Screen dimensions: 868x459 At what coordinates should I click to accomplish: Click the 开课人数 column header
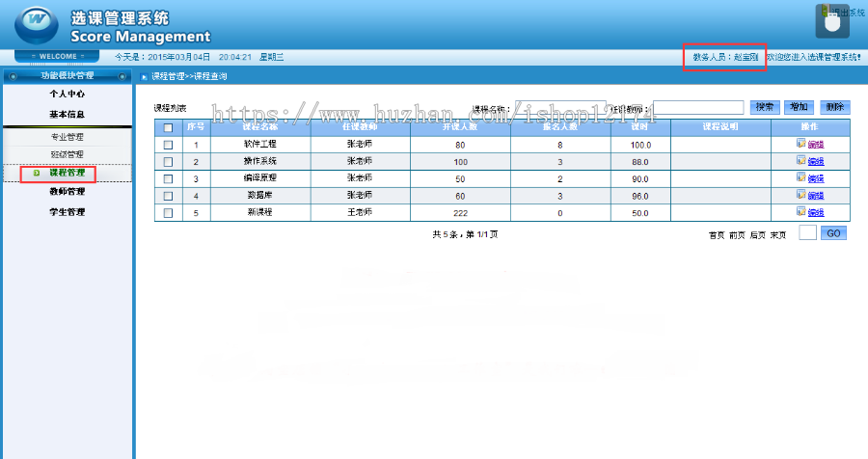(x=460, y=127)
